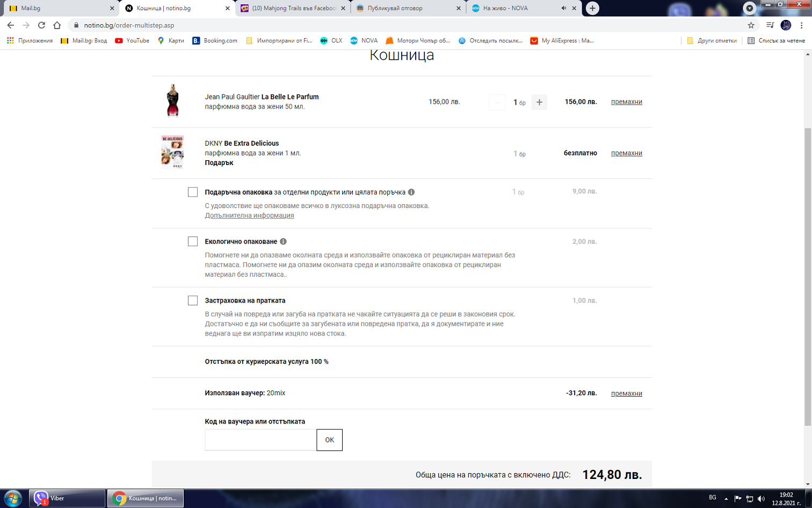Screen dimensions: 812x508
Task: Tick the Екологично опаковане checkbox
Action: click(x=193, y=241)
